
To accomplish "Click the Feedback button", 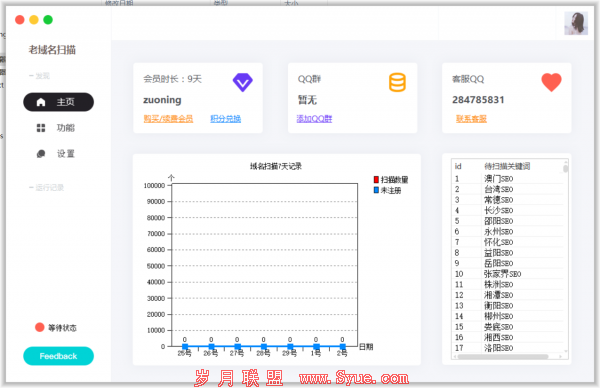I will [x=59, y=356].
